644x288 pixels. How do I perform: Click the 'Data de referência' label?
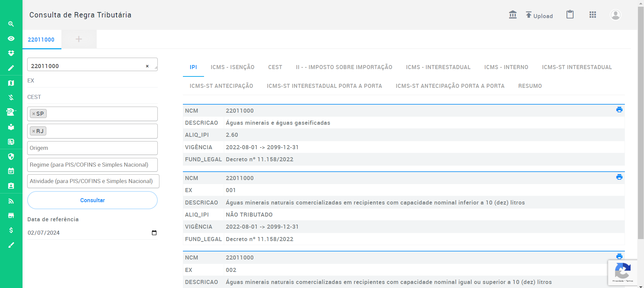click(x=53, y=219)
